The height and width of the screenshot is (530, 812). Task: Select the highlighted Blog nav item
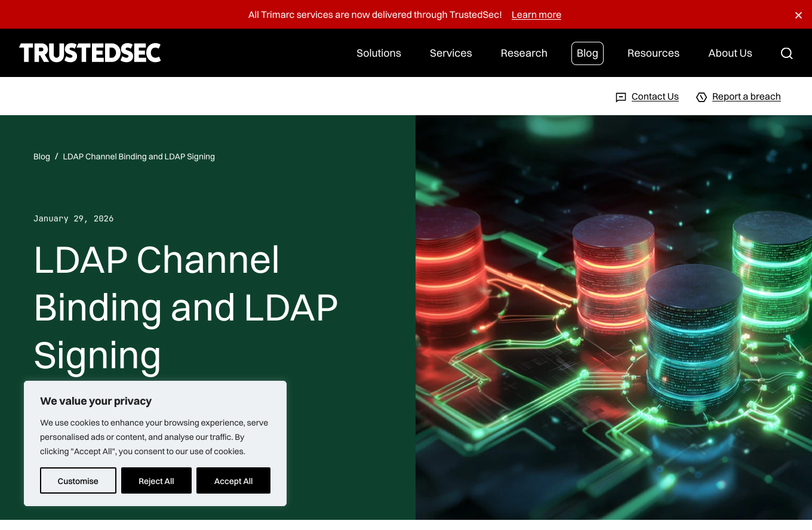pyautogui.click(x=587, y=53)
